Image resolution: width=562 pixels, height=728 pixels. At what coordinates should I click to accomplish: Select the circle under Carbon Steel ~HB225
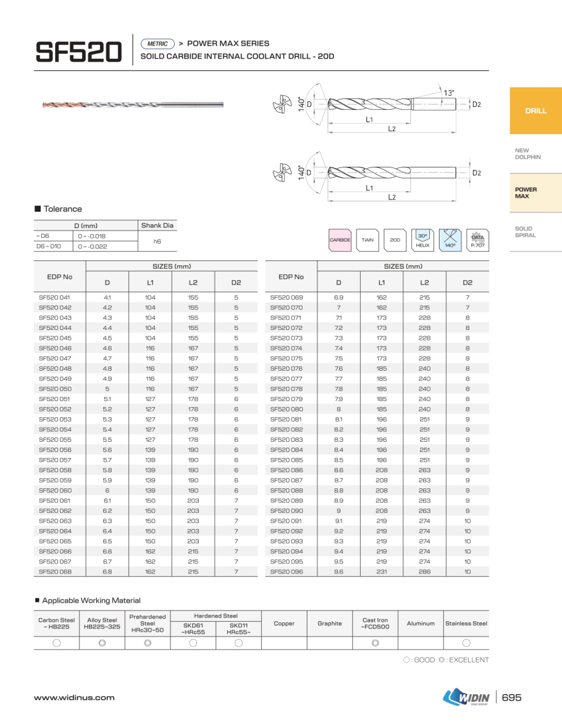[x=56, y=643]
